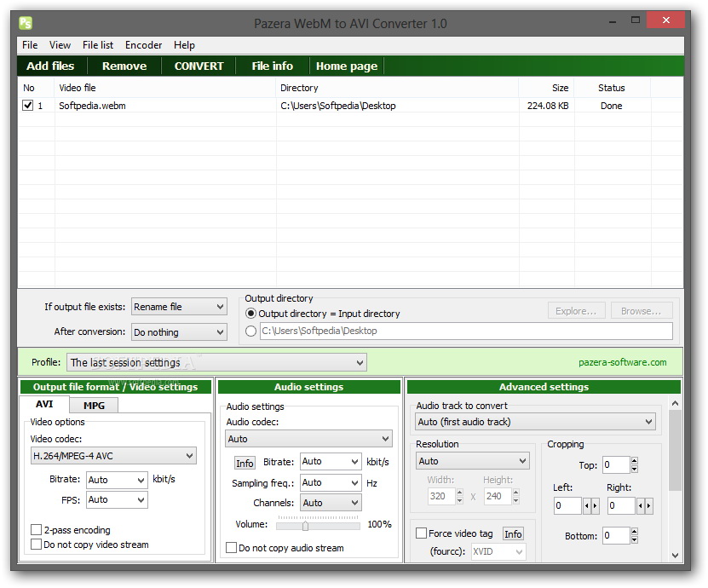Open the Video codec dropdown
Screen dimensions: 708x588
click(x=113, y=456)
